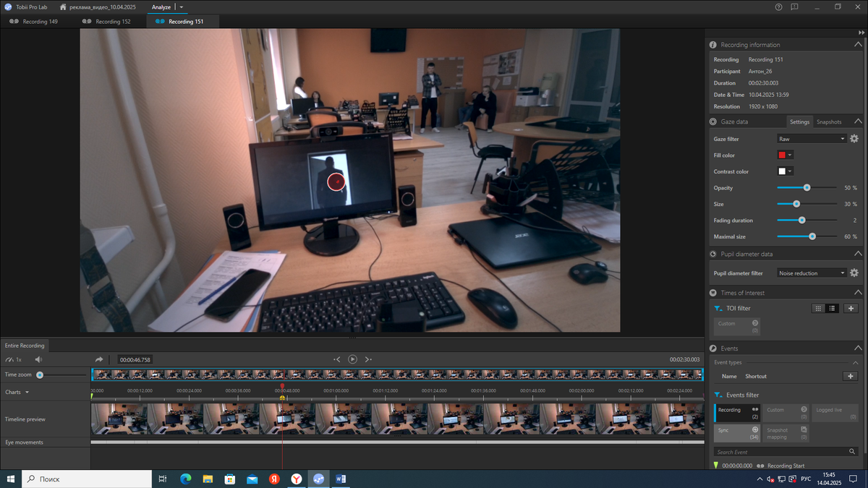Screen dimensions: 868x488
Task: Collapse the Gaze data section
Action: [858, 122]
